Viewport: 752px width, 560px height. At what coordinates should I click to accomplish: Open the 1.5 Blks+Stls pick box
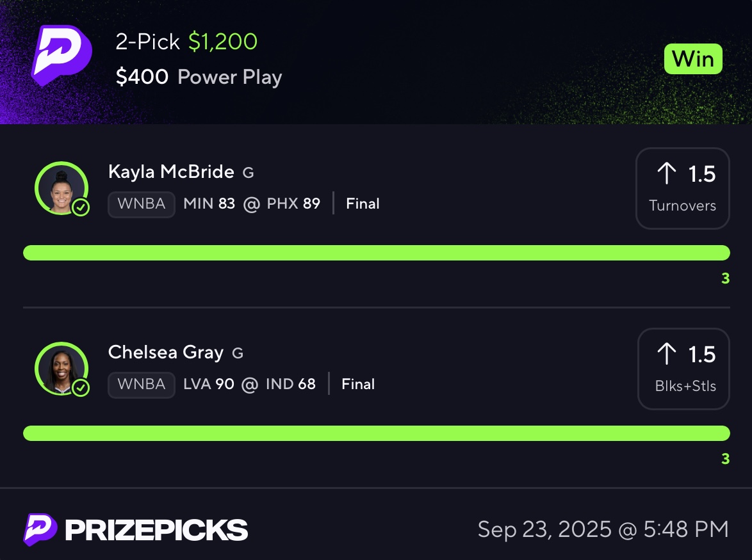(683, 369)
